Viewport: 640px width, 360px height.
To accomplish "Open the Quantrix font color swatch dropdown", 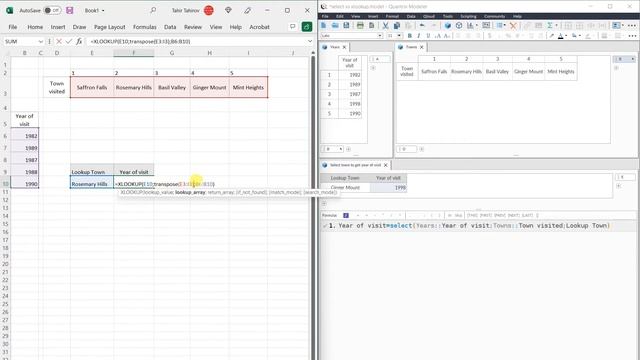I will 566,36.
